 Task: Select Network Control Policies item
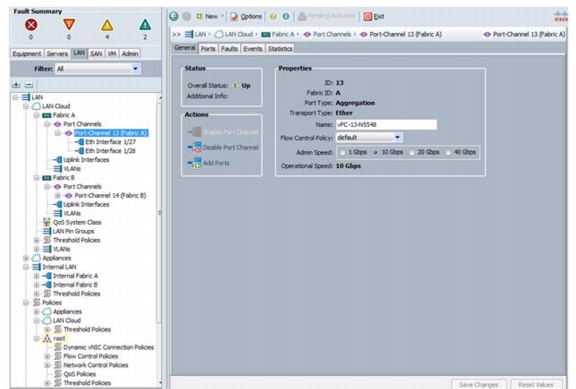96,365
